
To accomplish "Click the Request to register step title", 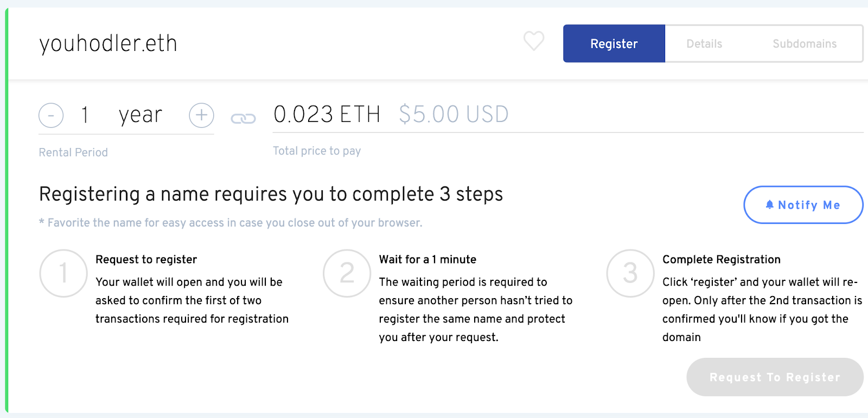I will tap(146, 260).
